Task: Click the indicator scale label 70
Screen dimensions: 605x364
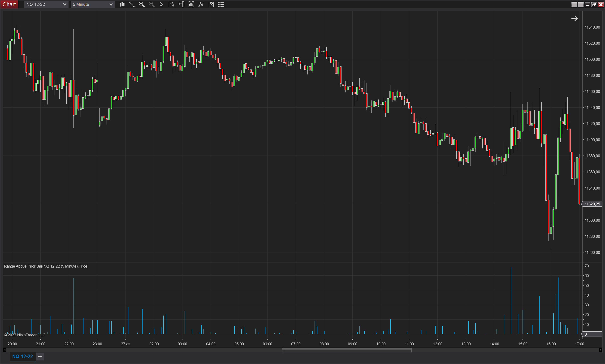Action: (x=587, y=266)
